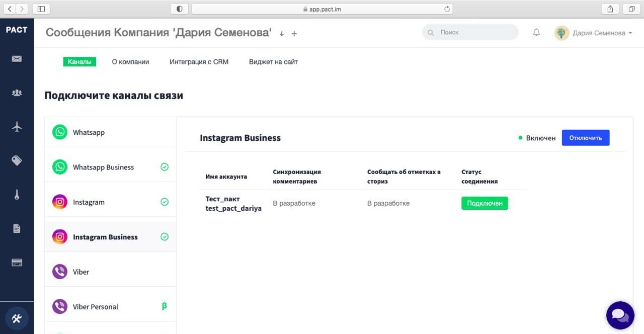This screenshot has height=334, width=644.
Task: Click the notification bell icon
Action: click(536, 32)
